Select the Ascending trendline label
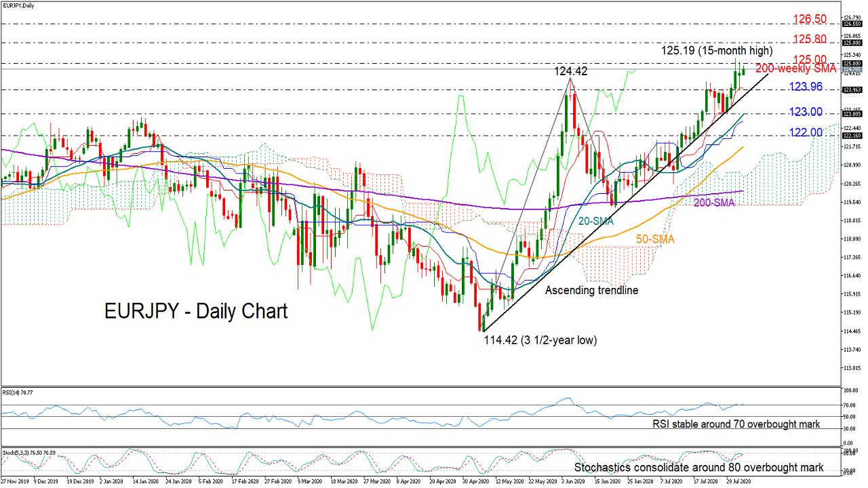Image resolution: width=868 pixels, height=488 pixels. pos(592,290)
